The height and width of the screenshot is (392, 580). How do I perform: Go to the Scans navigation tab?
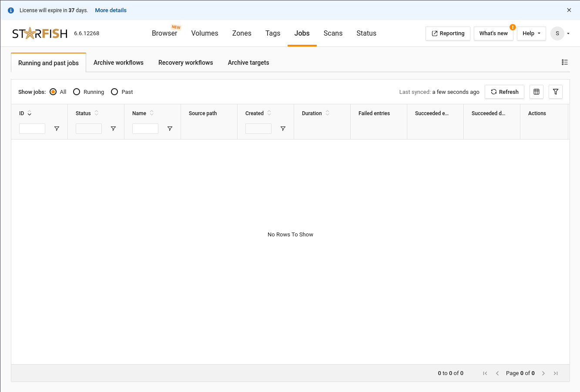click(333, 33)
